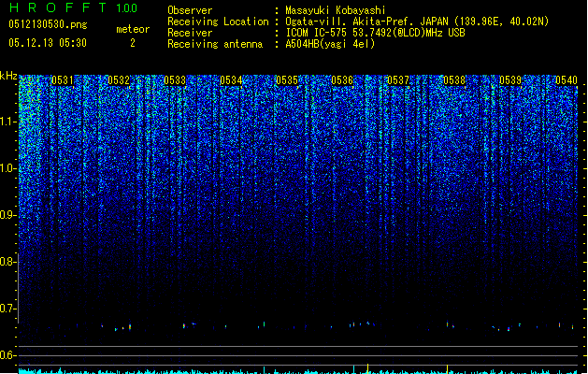
Task: Click the Receiving Location field label
Action: point(218,22)
